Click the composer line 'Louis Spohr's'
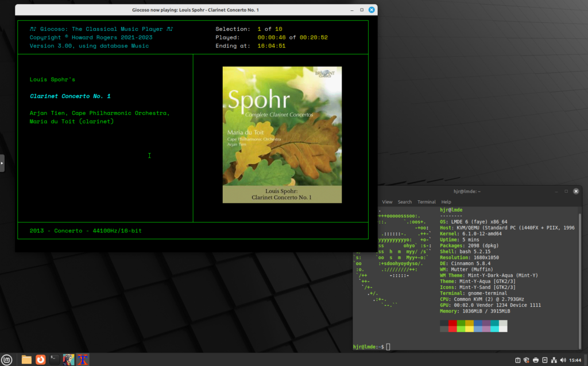588x366 pixels. coord(52,79)
